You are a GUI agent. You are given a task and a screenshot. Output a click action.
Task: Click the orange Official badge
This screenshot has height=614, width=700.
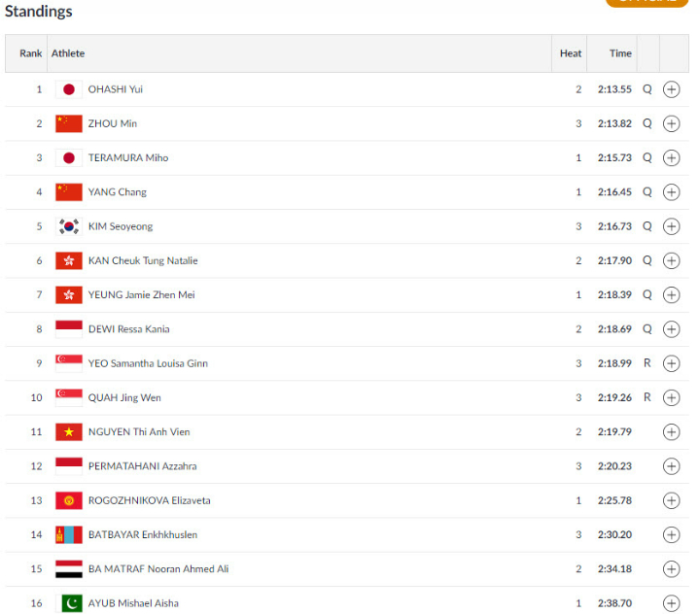click(x=647, y=2)
